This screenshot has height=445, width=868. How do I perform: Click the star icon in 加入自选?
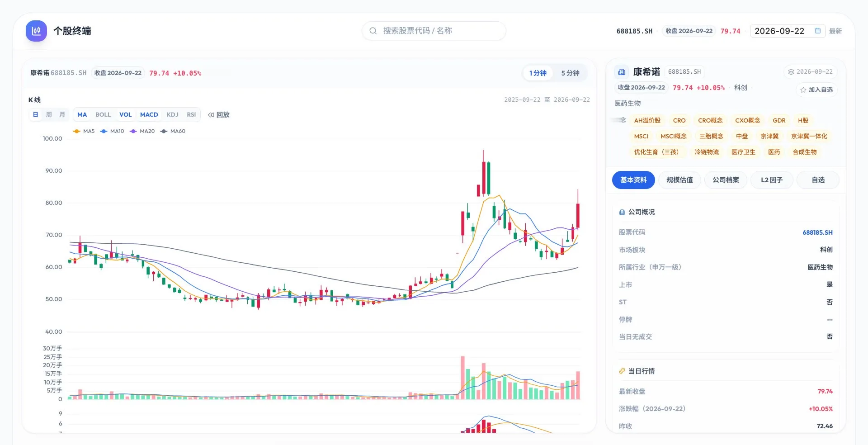click(803, 90)
